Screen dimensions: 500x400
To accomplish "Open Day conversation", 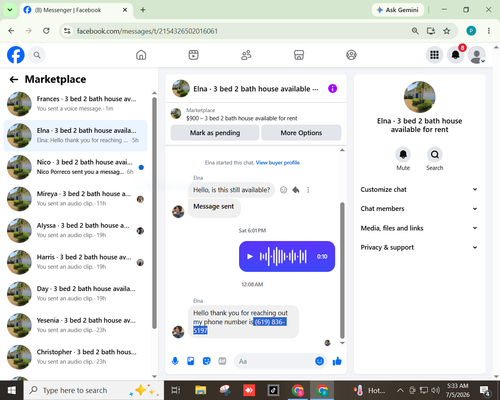I will pos(75,294).
